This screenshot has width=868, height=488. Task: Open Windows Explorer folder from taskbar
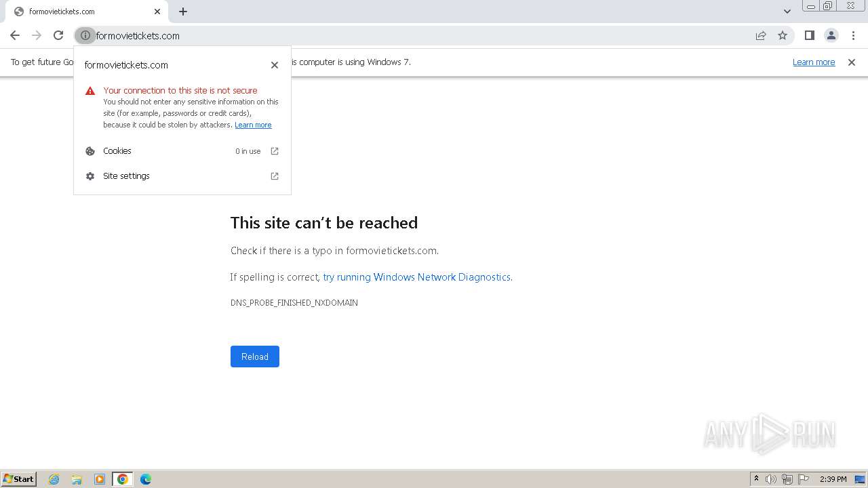click(77, 479)
